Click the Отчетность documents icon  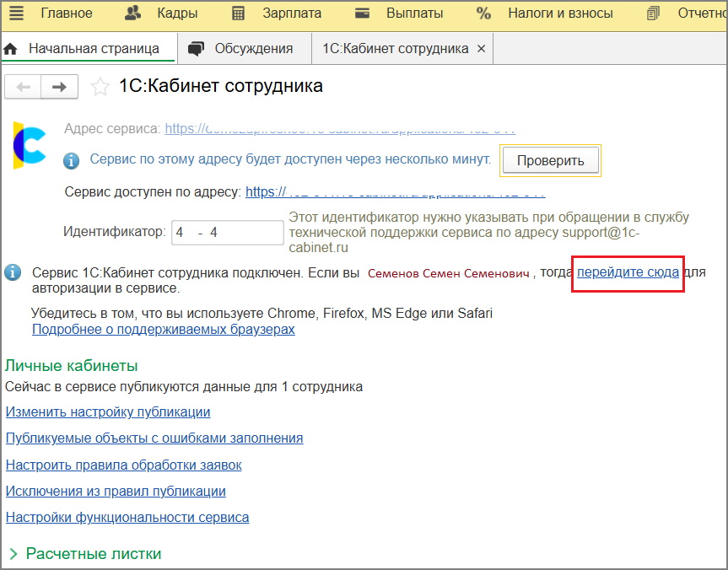(x=653, y=13)
